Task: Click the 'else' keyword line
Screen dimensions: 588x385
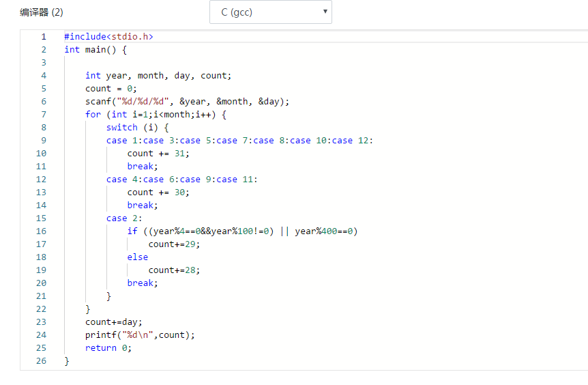Action: coord(137,257)
